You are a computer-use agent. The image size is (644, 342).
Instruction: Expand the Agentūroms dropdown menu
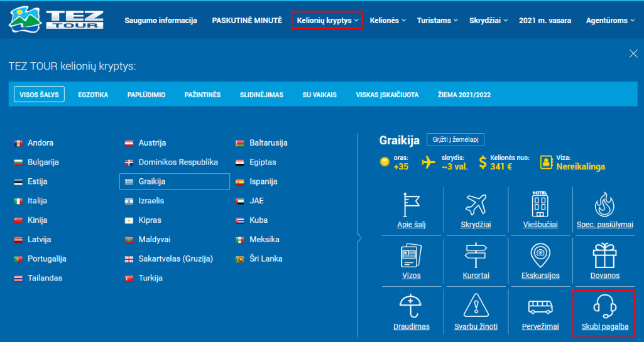pyautogui.click(x=610, y=20)
